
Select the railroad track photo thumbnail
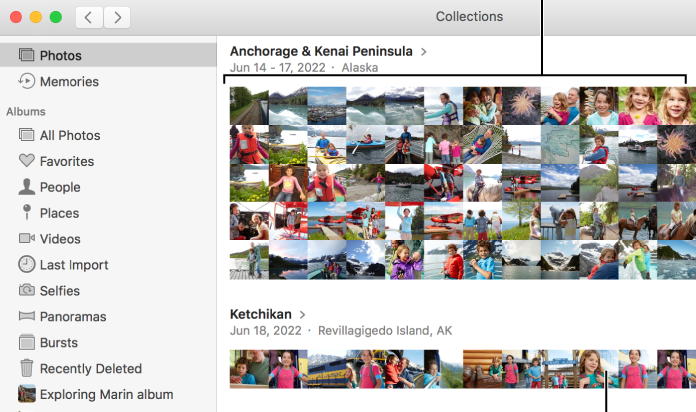tap(249, 106)
